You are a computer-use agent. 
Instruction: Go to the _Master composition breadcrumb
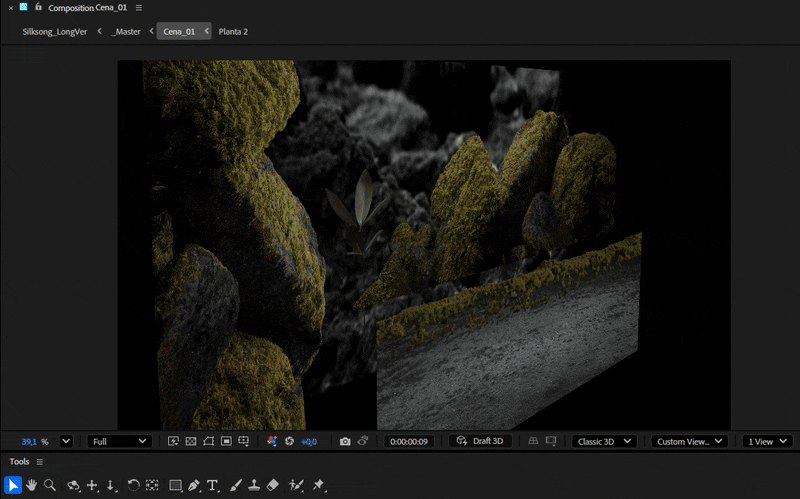(126, 31)
